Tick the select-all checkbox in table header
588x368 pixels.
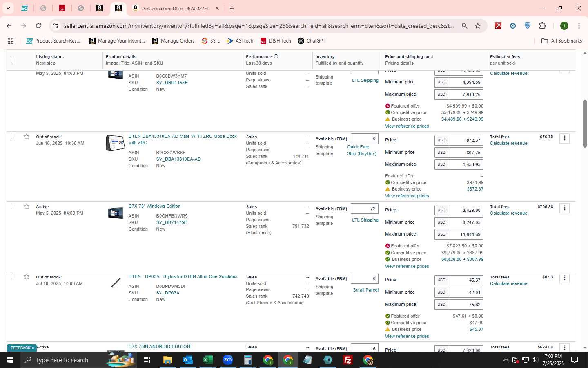tap(13, 60)
